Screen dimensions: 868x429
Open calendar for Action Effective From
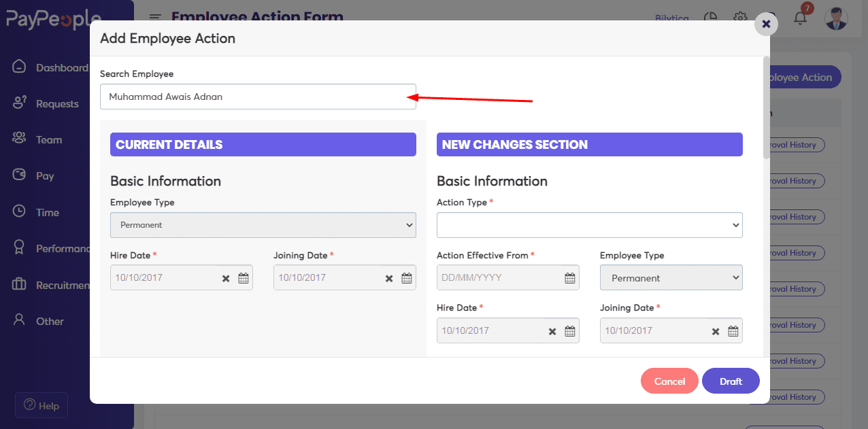point(570,278)
